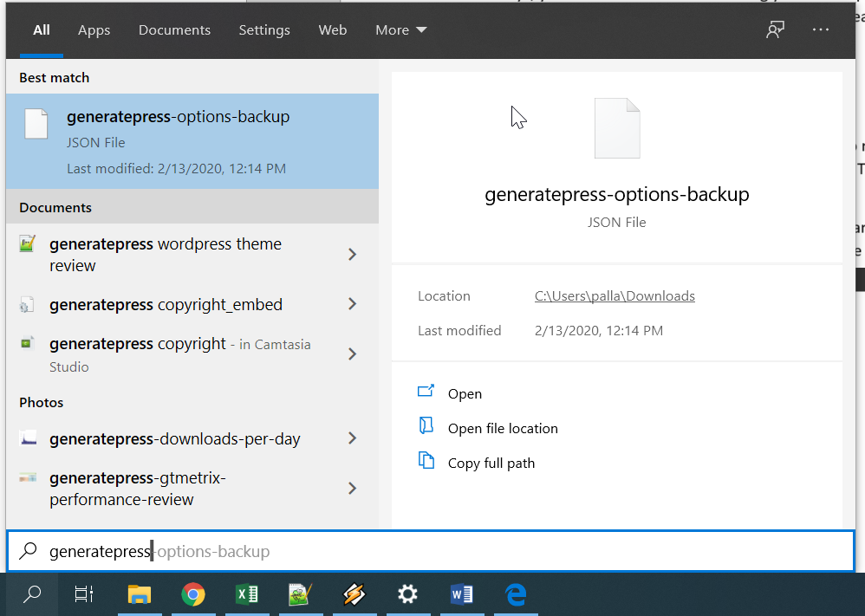Image resolution: width=865 pixels, height=616 pixels.
Task: Expand arrow for generatepress copyright_embed
Action: tap(353, 304)
